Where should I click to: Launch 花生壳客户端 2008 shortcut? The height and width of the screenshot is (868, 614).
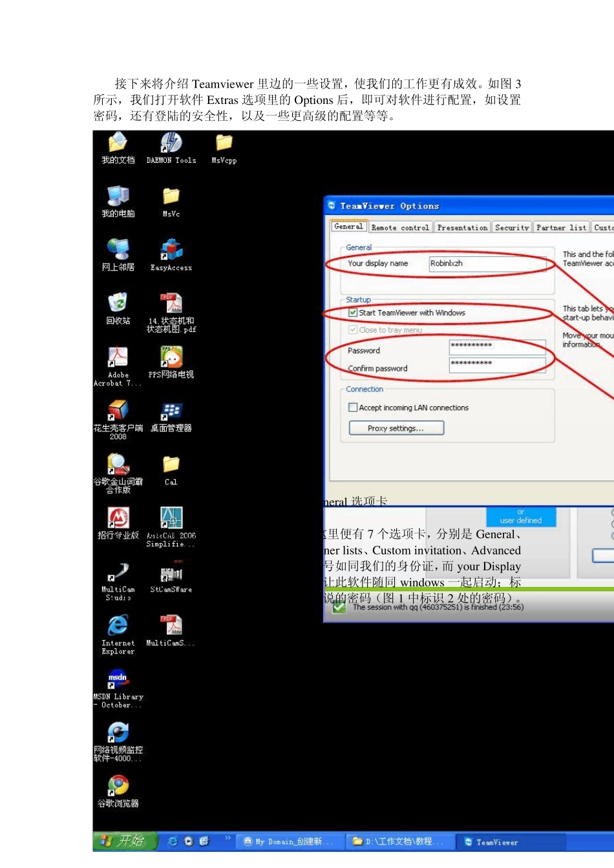(x=118, y=420)
